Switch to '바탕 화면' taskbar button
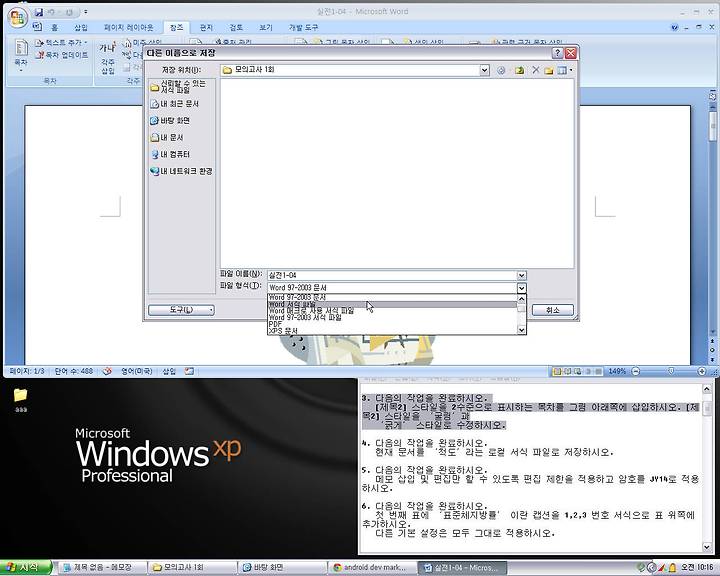The image size is (720, 576). (x=283, y=568)
